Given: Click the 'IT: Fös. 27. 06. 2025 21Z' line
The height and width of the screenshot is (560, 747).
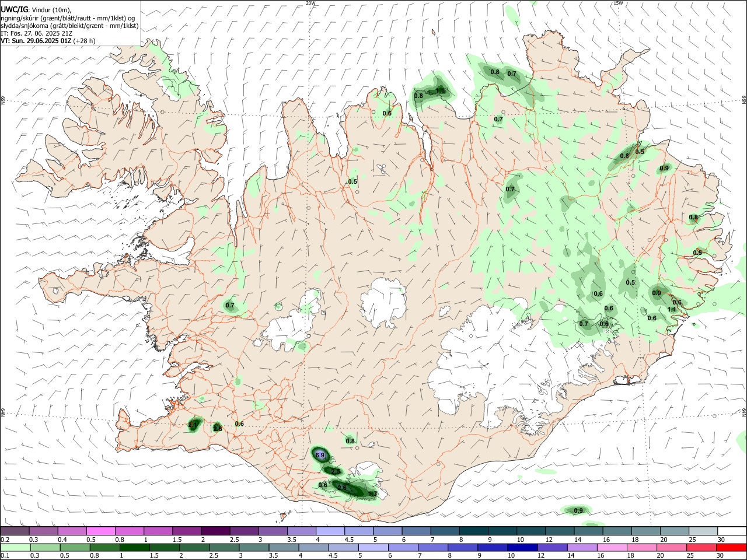Looking at the screenshot, I should pos(36,33).
